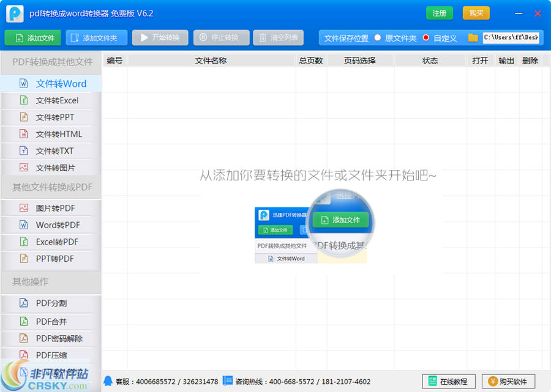Click the save path input field
Image resolution: width=551 pixels, height=392 pixels.
511,37
